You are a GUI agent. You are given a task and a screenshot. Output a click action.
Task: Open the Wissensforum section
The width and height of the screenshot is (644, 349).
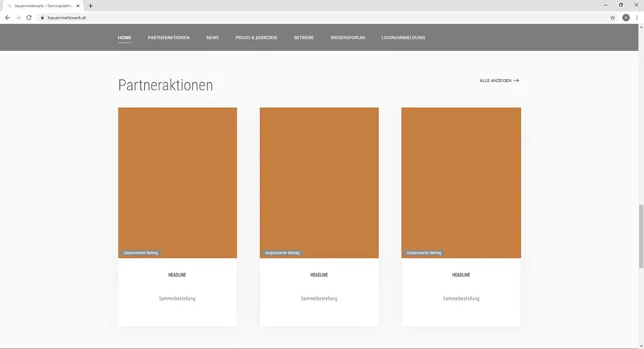tap(347, 37)
